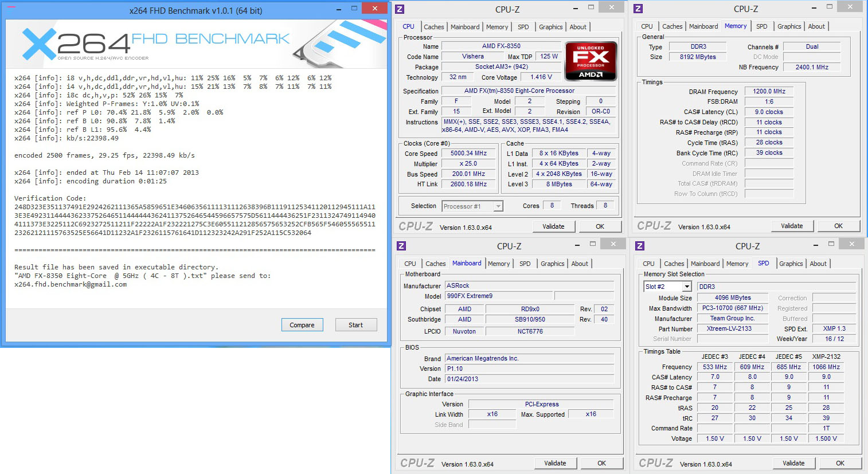Open Caches tab in the CPU-Z motherboard window
Screen dimensions: 868x474
coord(436,264)
